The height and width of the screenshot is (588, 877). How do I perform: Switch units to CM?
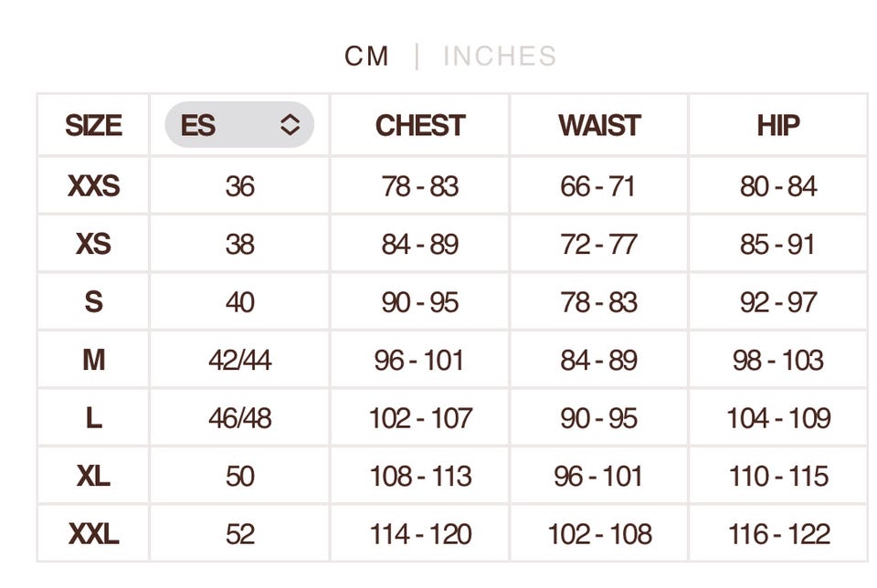tap(366, 57)
